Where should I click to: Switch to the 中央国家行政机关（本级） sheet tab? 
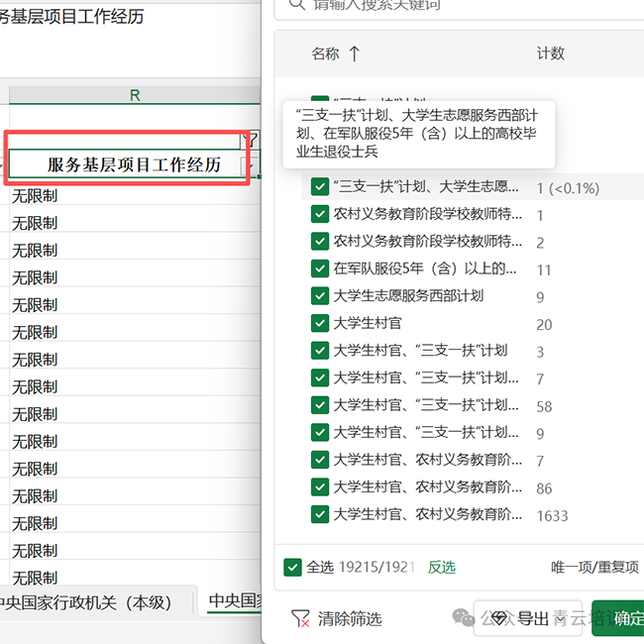(x=87, y=601)
